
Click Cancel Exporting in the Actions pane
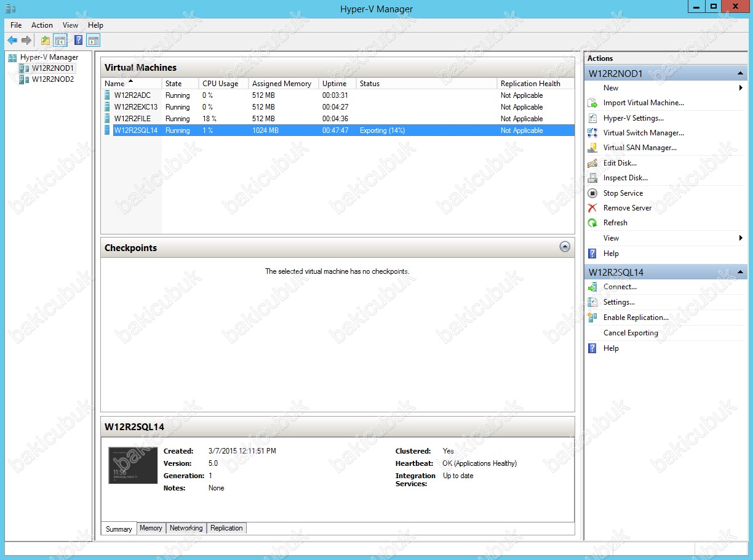[631, 333]
